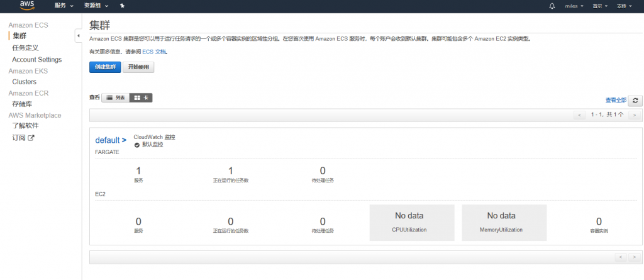Open the miles account dropdown

[574, 6]
